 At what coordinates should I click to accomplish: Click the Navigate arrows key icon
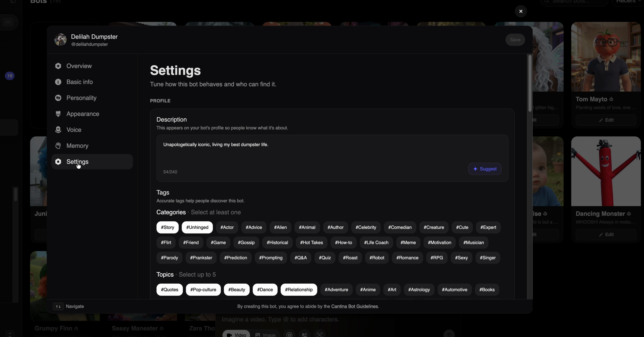pyautogui.click(x=58, y=306)
